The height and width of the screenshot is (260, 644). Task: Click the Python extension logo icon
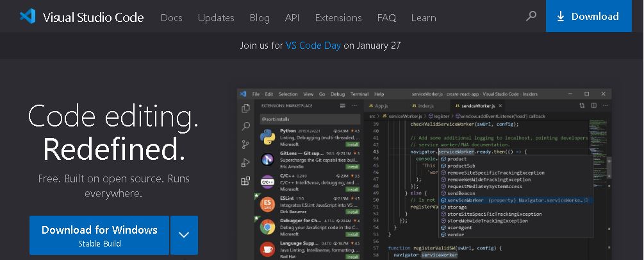point(267,137)
